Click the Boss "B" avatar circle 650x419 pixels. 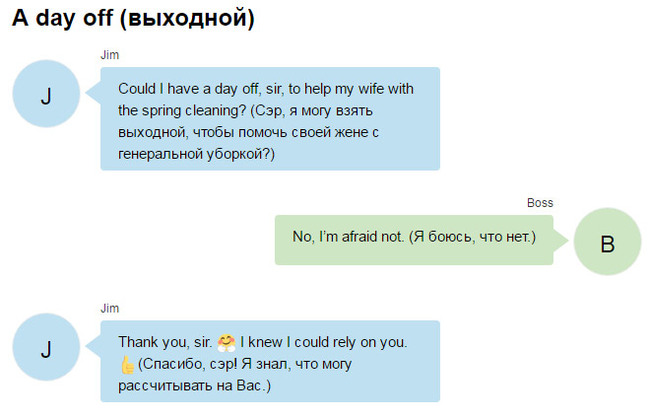coord(607,242)
